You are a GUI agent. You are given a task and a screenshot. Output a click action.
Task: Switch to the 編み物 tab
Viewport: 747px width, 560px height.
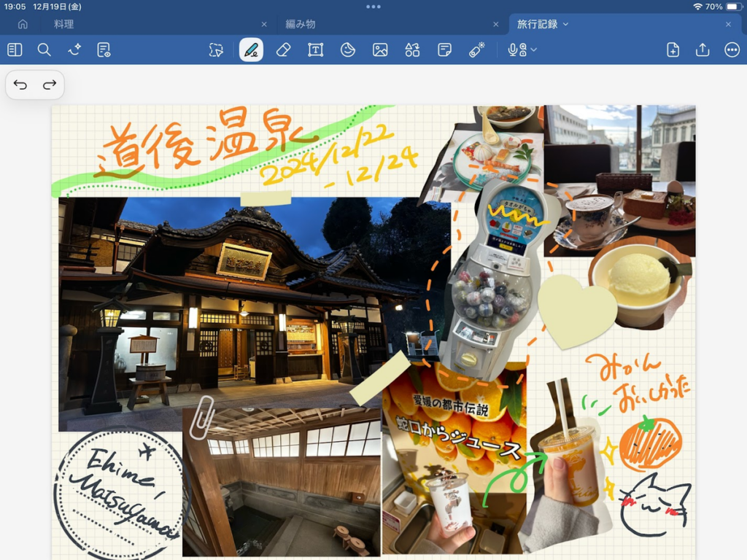point(300,24)
